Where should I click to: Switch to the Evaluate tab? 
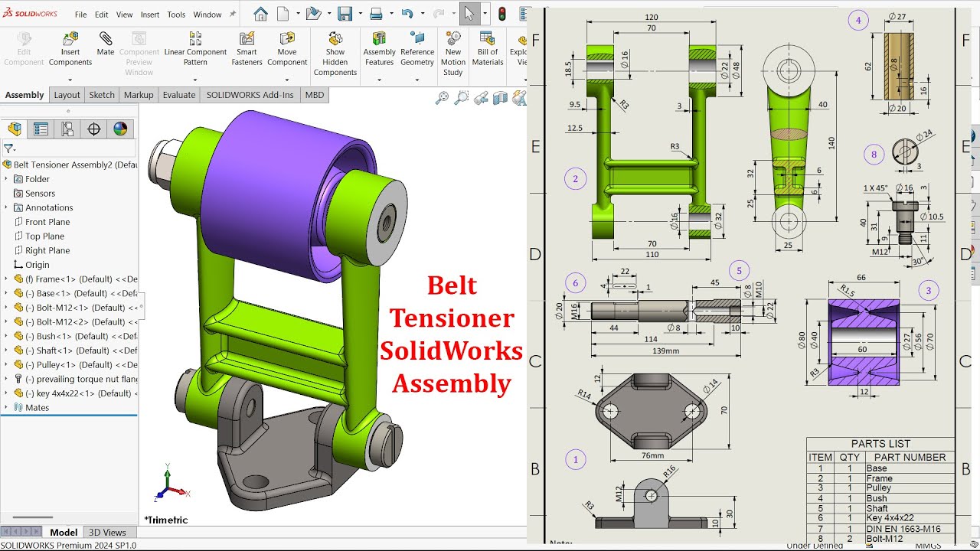coord(178,95)
